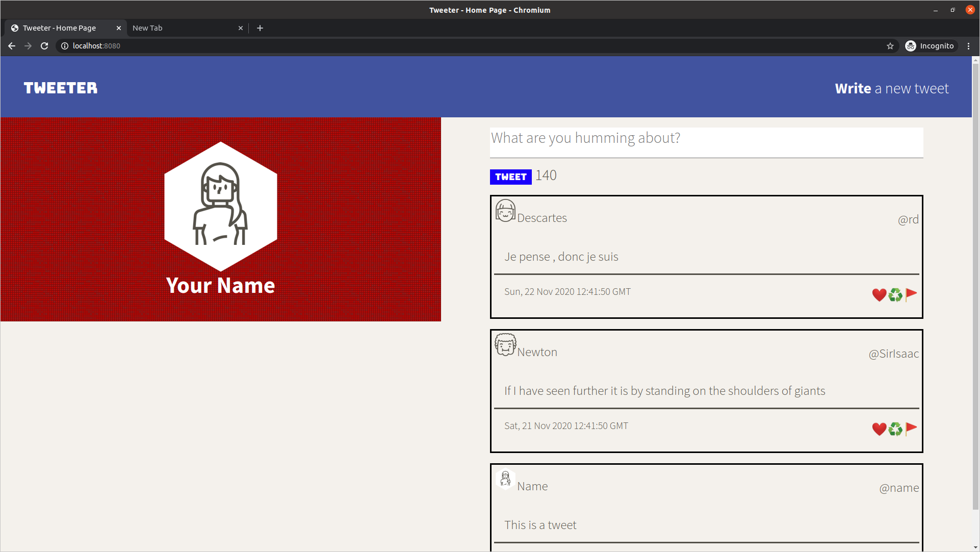Viewport: 980px width, 552px height.
Task: Focus the humming about text field
Action: (706, 142)
